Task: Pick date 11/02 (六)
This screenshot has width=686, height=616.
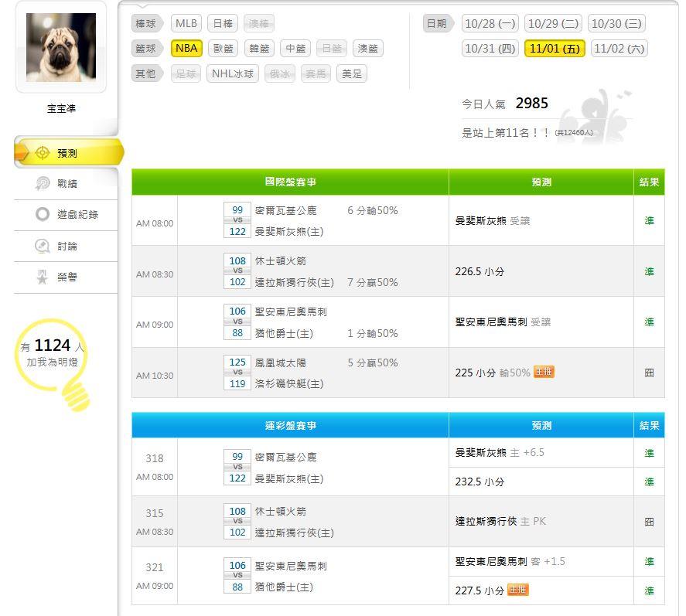Action: 619,48
